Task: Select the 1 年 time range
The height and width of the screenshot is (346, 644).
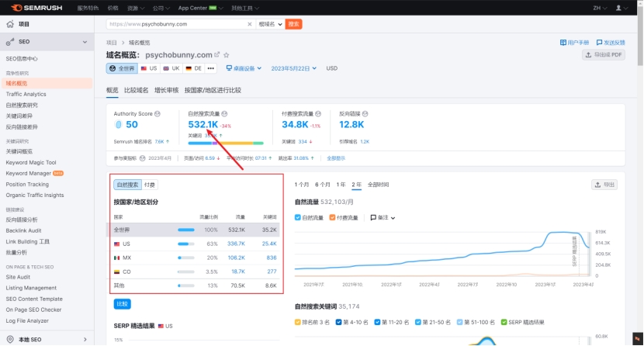Action: (341, 185)
